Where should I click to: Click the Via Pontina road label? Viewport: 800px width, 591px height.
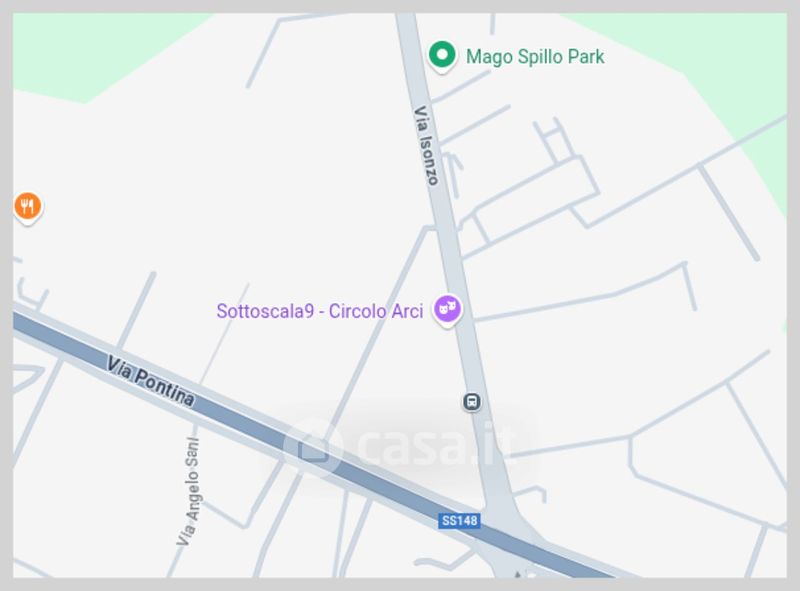(x=151, y=381)
